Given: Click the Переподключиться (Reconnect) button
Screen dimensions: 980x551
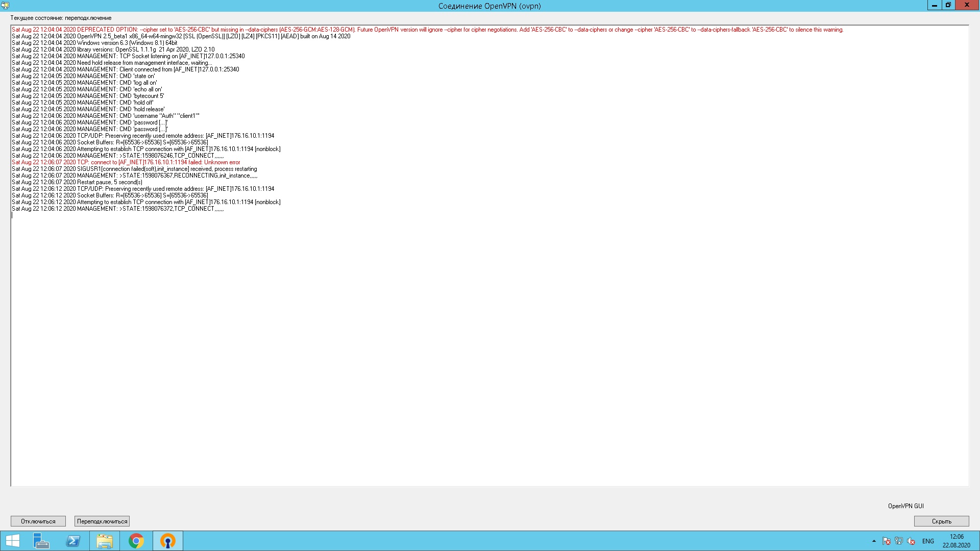Looking at the screenshot, I should (102, 521).
